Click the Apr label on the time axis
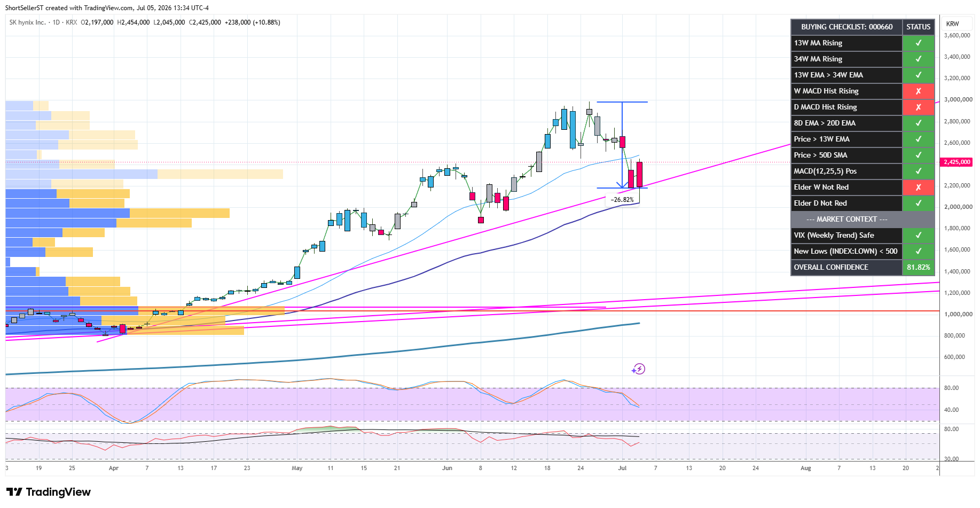This screenshot has height=508, width=980. [x=114, y=468]
